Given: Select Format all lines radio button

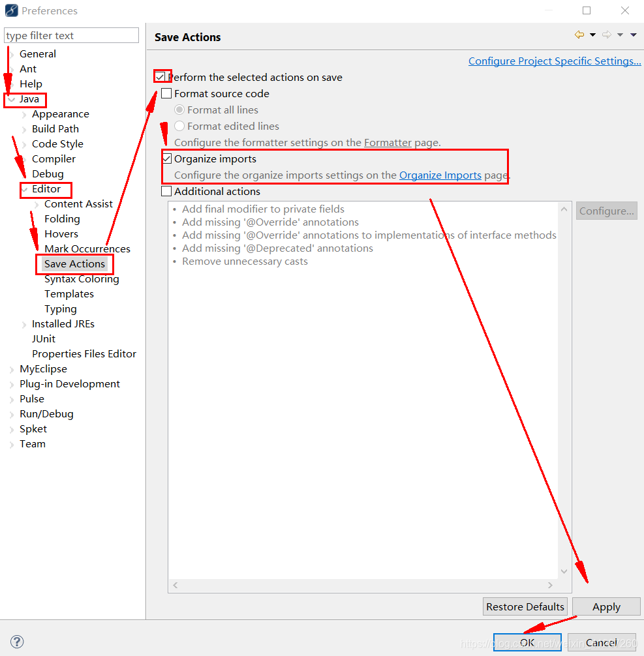Looking at the screenshot, I should [179, 110].
